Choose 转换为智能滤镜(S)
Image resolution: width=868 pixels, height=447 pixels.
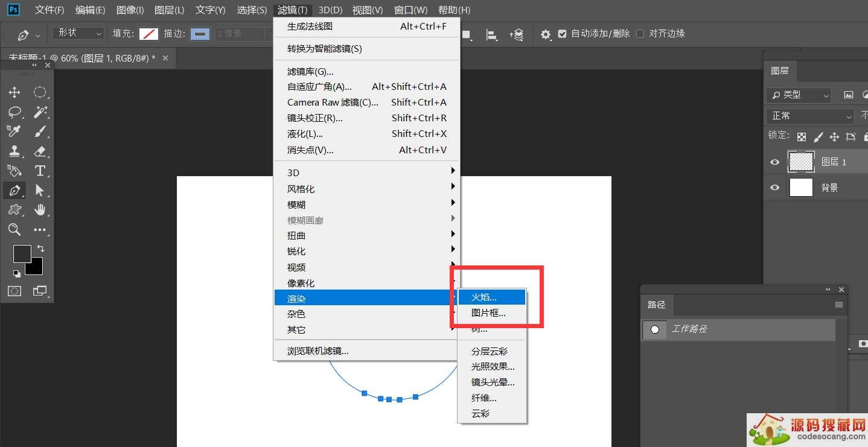coord(367,49)
